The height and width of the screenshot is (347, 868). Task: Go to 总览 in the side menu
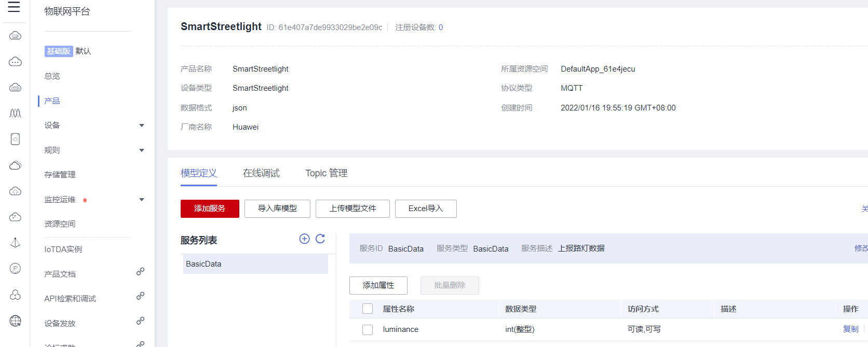coord(52,76)
